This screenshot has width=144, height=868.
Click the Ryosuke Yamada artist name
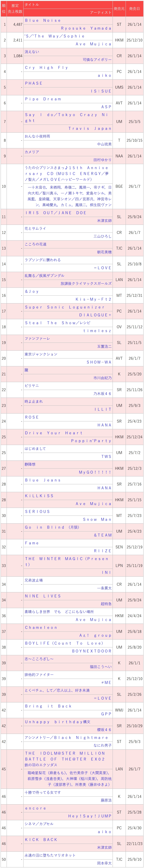pyautogui.click(x=86, y=28)
